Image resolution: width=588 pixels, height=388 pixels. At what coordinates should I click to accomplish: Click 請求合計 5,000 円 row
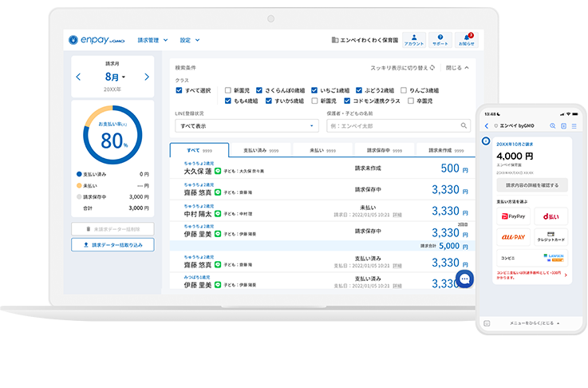coord(322,246)
